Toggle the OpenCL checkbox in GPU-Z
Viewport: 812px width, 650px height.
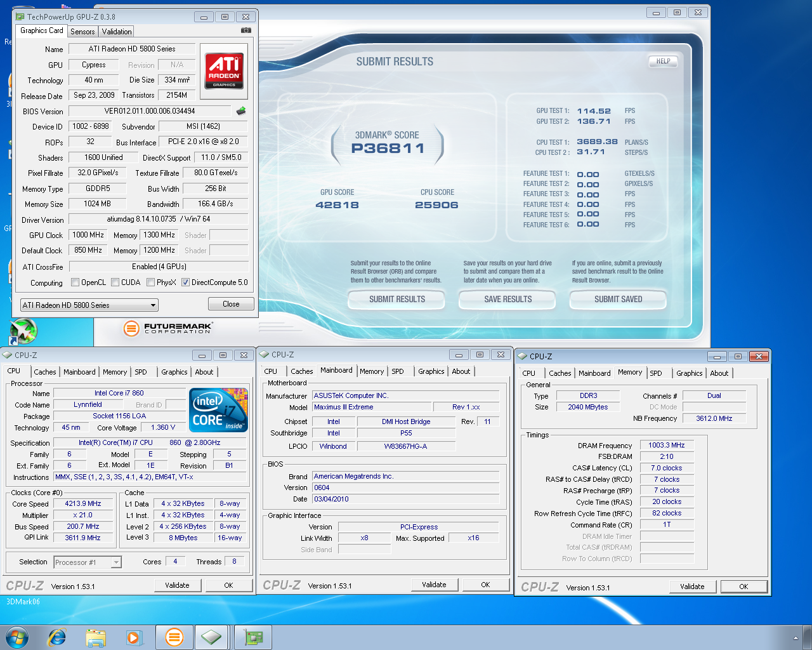click(75, 282)
